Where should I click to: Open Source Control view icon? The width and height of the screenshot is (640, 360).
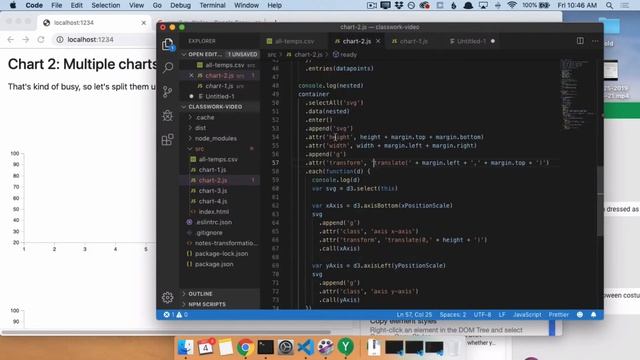pos(167,91)
